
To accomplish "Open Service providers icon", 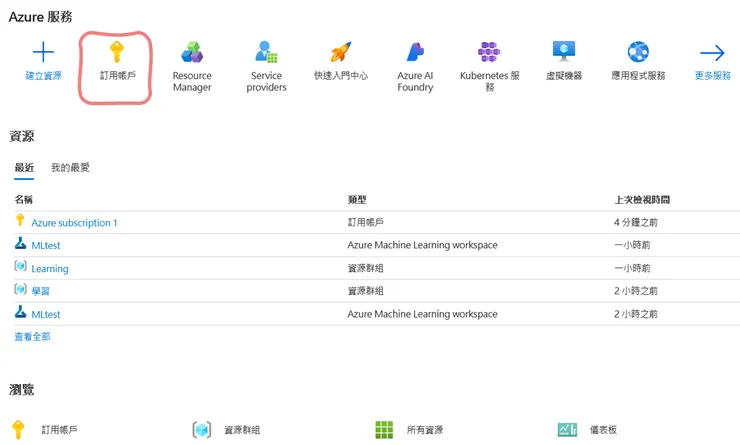I will tap(266, 52).
